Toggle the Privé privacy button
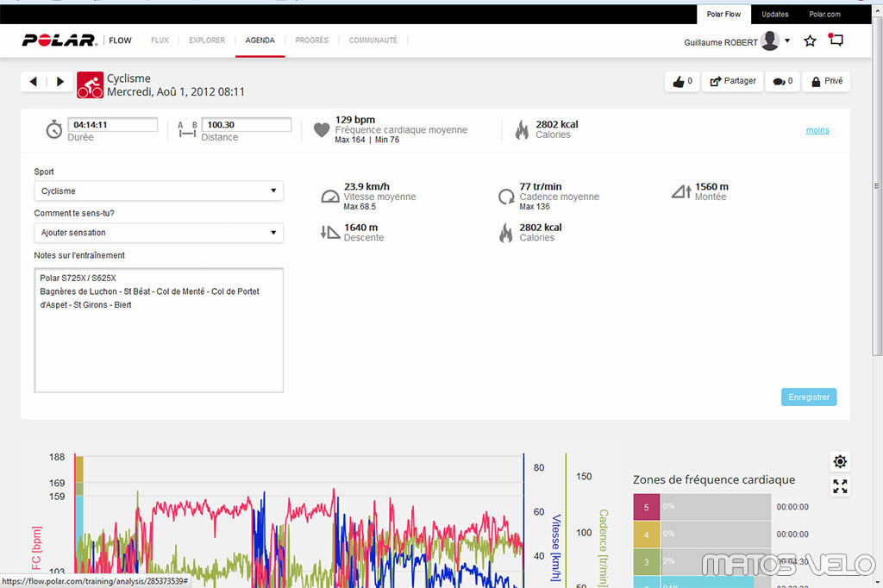Screen dimensions: 883x588 (x=826, y=82)
